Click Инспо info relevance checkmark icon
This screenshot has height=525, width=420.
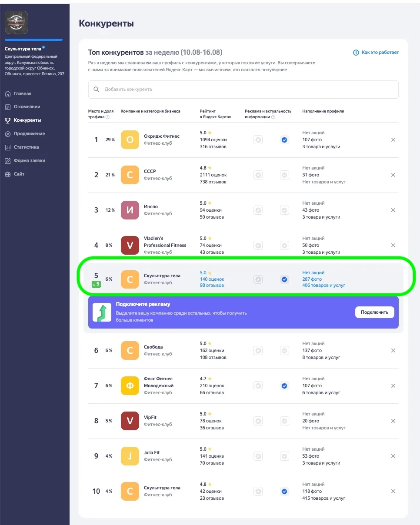(284, 210)
